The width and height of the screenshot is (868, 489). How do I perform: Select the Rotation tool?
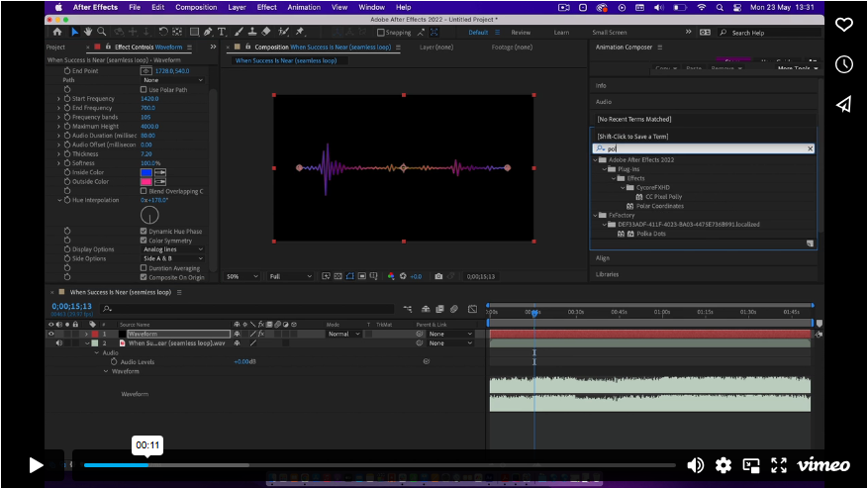[x=163, y=32]
